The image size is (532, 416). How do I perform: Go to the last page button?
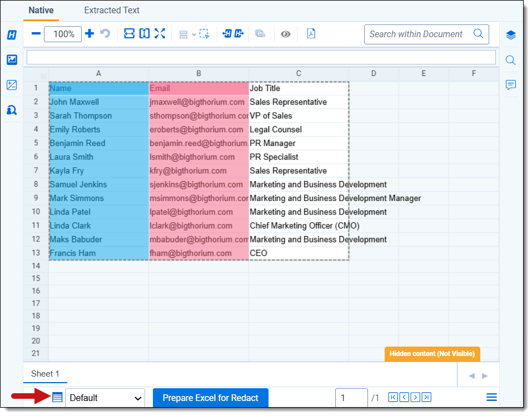click(x=426, y=398)
